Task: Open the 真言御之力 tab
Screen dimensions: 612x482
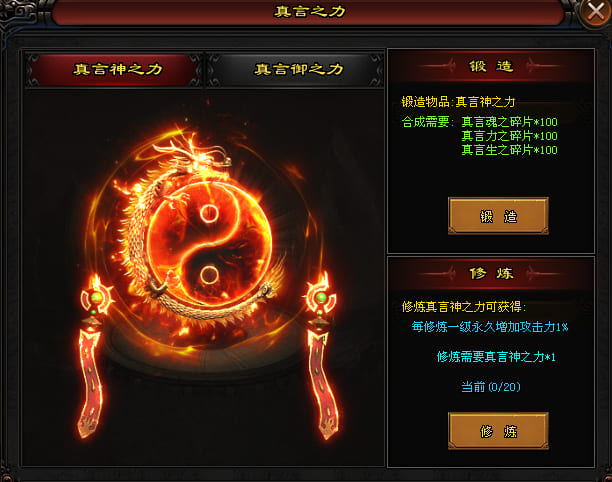Action: [297, 70]
